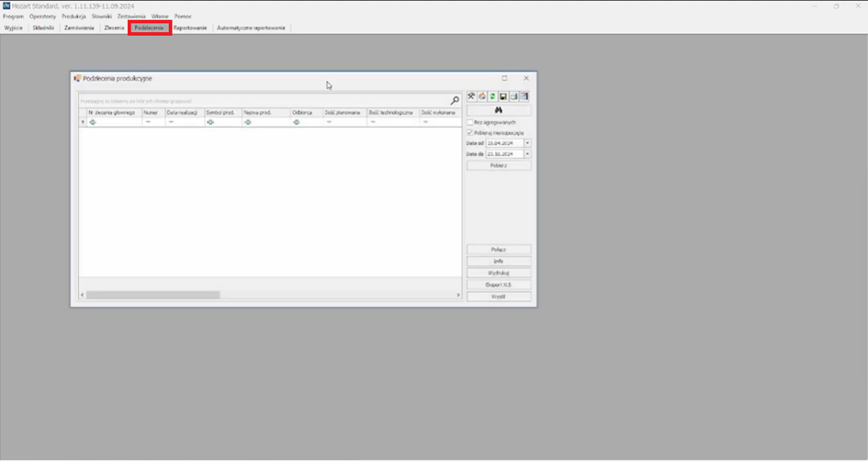Enable the 'Bez agregowanych' checkbox
The image size is (868, 461).
tap(470, 122)
